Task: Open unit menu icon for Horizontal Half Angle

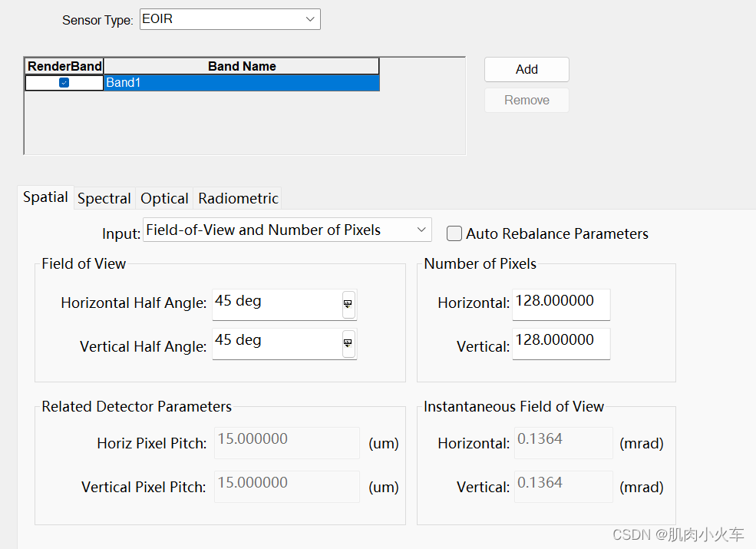Action: click(x=348, y=304)
